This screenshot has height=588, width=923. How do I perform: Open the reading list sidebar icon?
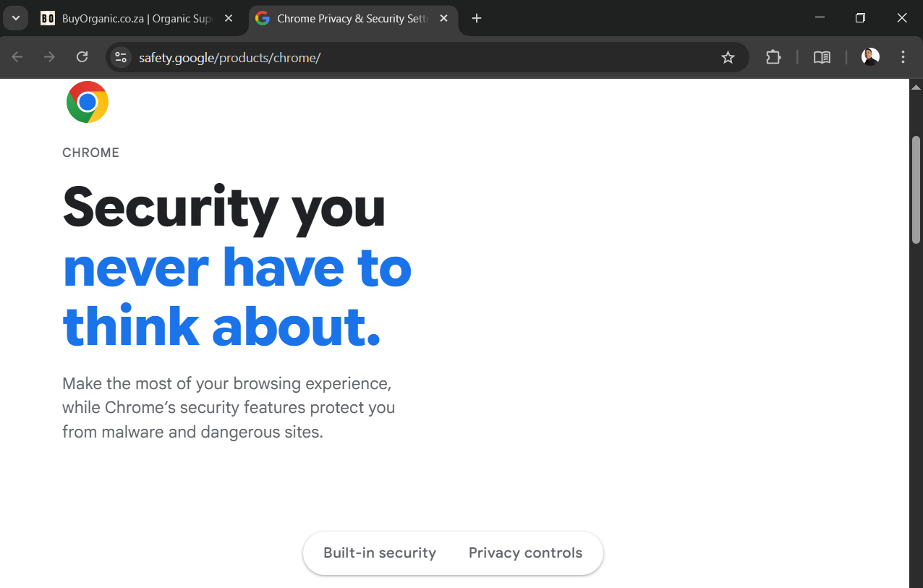click(x=822, y=57)
